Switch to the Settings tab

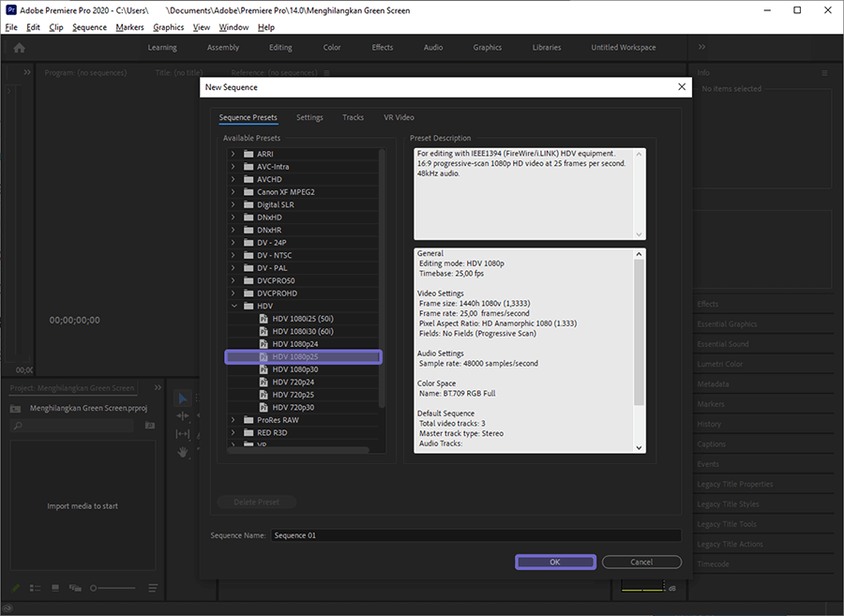pyautogui.click(x=309, y=117)
